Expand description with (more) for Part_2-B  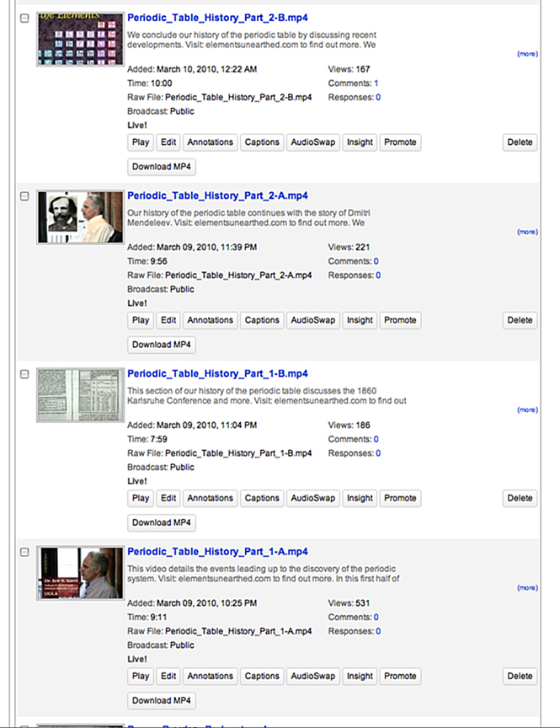pos(527,54)
